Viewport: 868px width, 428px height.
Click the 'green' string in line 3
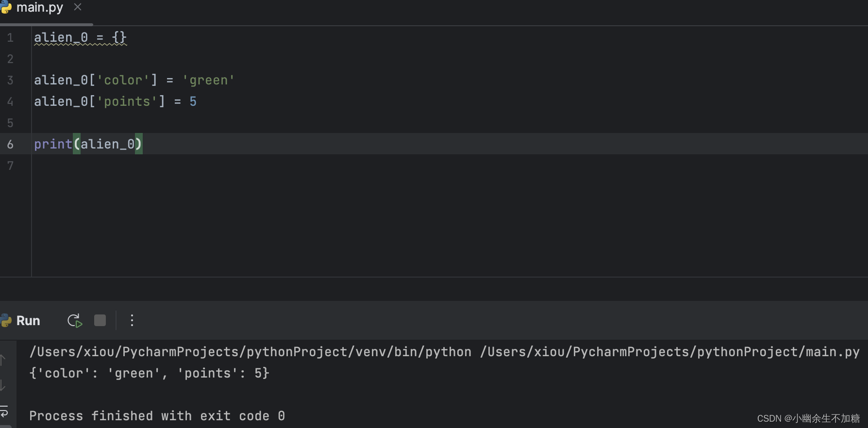click(x=208, y=80)
